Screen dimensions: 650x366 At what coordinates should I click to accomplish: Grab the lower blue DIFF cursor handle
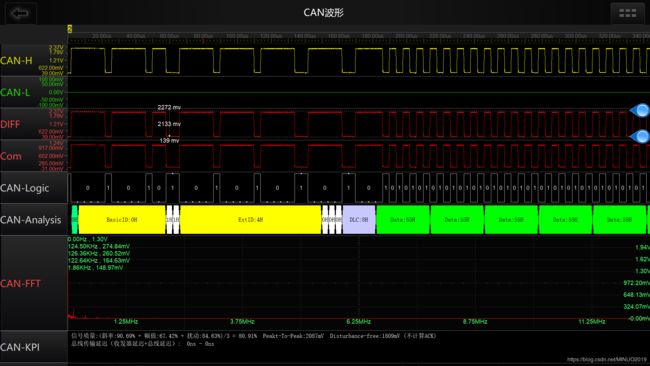(x=640, y=136)
